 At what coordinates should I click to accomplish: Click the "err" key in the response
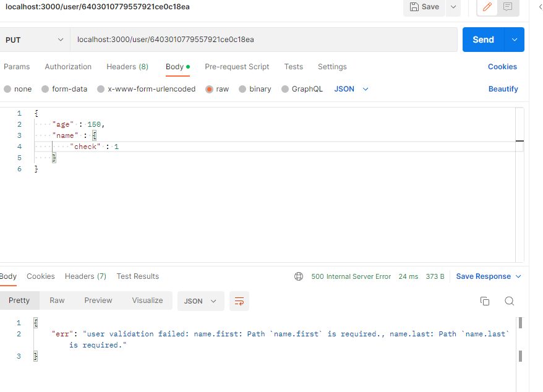tap(62, 334)
